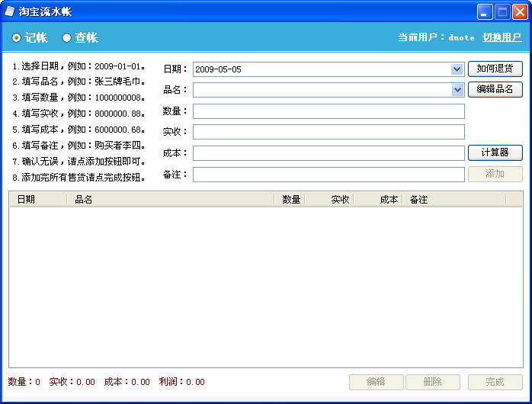The height and width of the screenshot is (404, 532).
Task: Sort by the 实收 column header
Action: point(329,200)
